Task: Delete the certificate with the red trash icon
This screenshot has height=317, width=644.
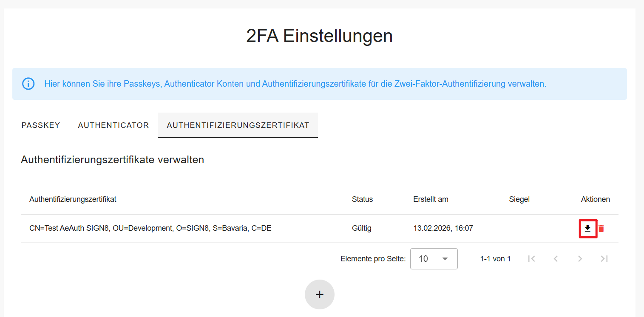Action: click(x=601, y=229)
